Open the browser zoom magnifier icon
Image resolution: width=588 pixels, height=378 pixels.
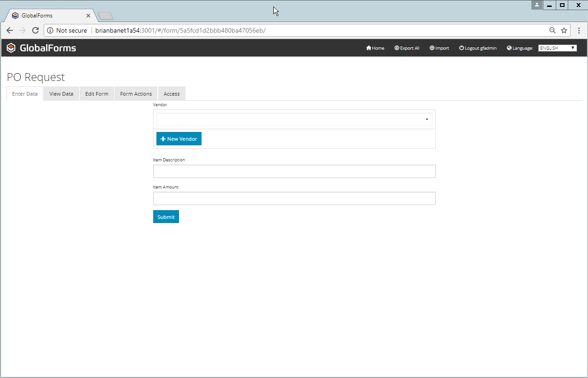click(553, 30)
